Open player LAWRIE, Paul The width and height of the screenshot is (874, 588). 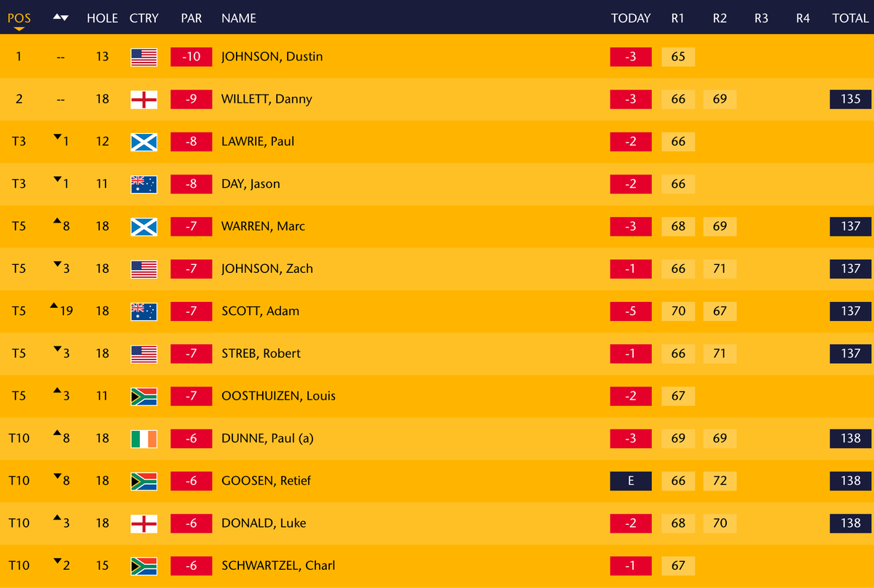pyautogui.click(x=258, y=141)
